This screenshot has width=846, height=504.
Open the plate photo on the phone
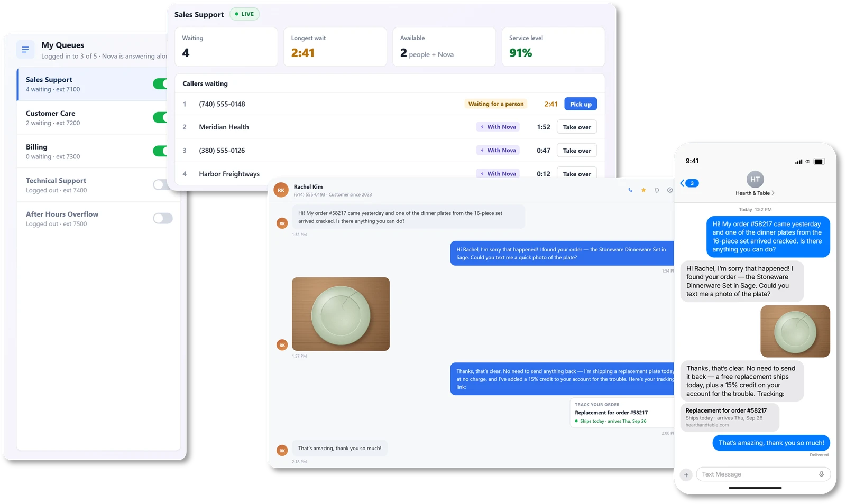tap(795, 331)
